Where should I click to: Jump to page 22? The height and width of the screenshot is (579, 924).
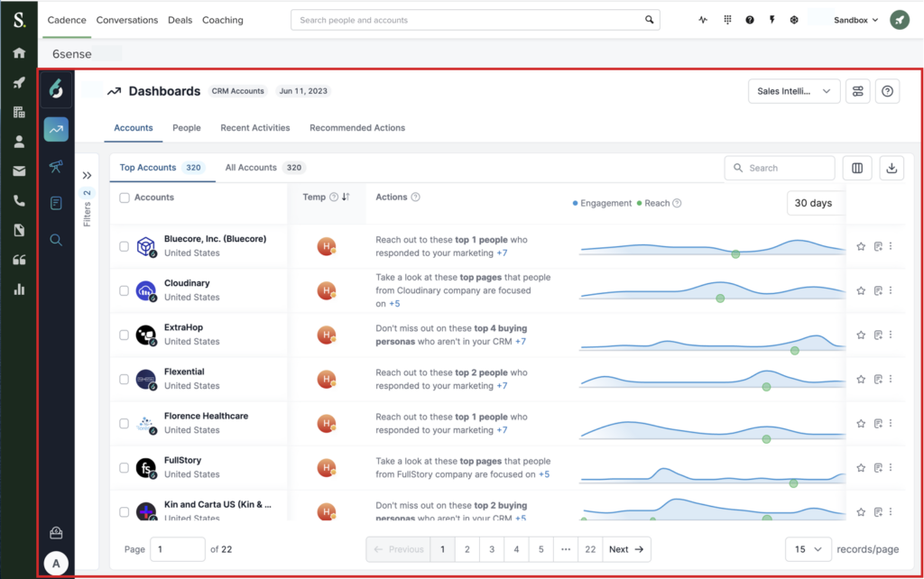tap(590, 549)
